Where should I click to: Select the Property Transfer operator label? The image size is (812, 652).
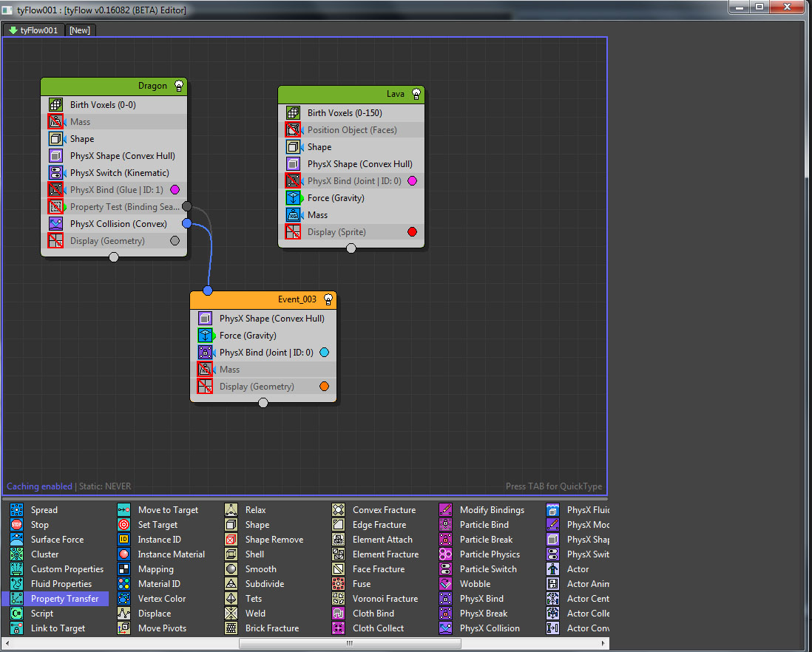click(x=65, y=599)
